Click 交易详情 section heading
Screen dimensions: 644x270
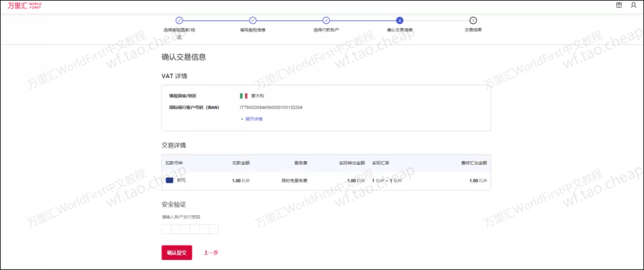pyautogui.click(x=174, y=145)
